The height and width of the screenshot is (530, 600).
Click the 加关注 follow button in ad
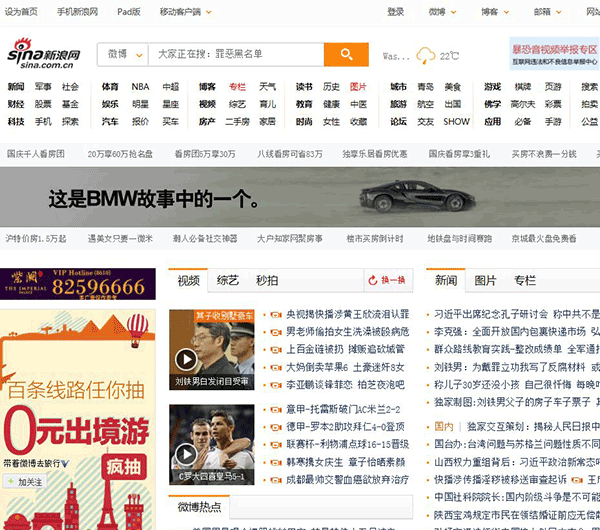[25, 482]
